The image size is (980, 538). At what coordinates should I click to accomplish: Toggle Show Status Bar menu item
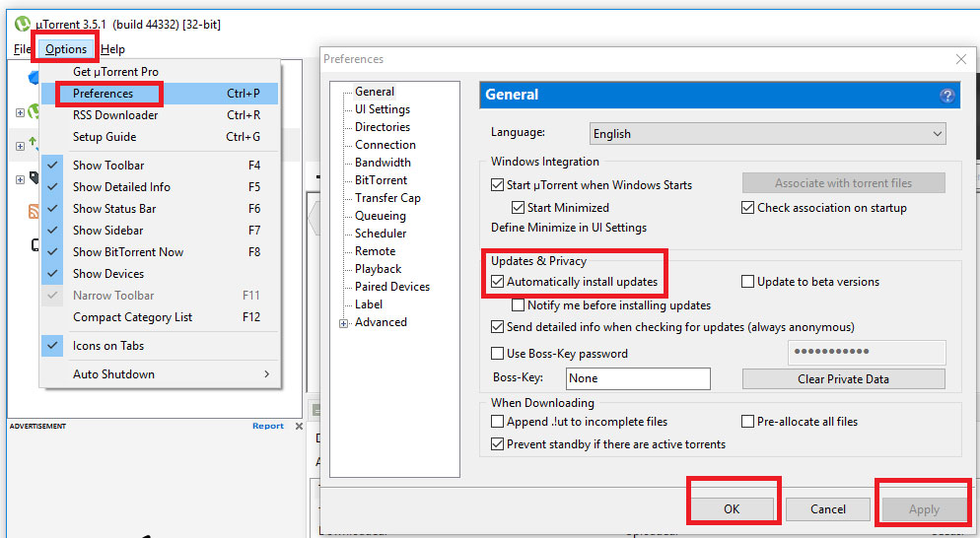click(x=160, y=209)
